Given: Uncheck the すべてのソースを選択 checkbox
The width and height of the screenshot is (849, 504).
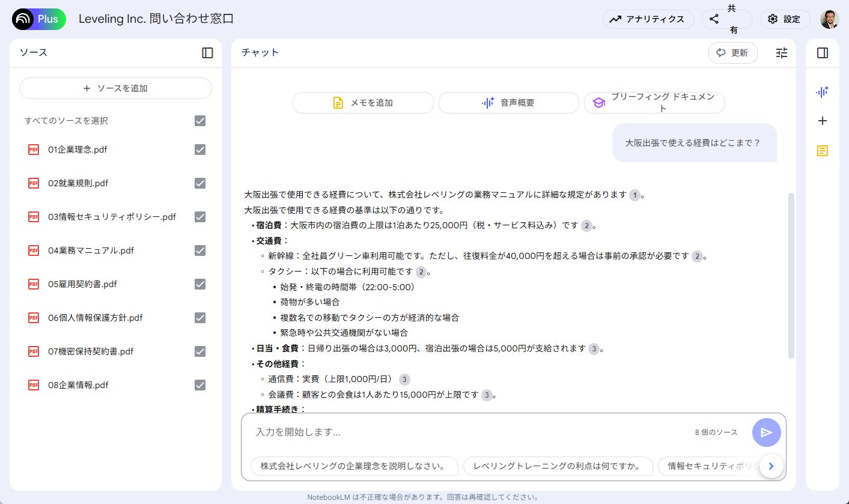Looking at the screenshot, I should click(x=199, y=121).
